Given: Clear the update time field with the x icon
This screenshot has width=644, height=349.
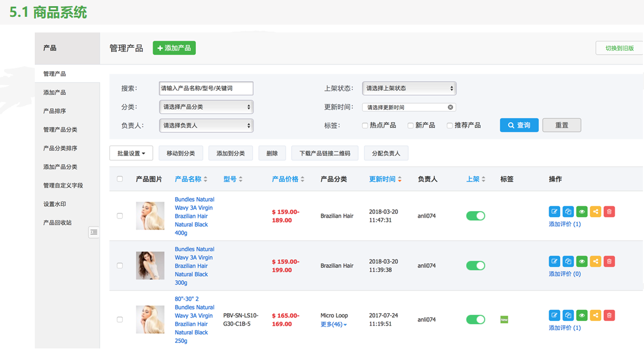Looking at the screenshot, I should 450,107.
